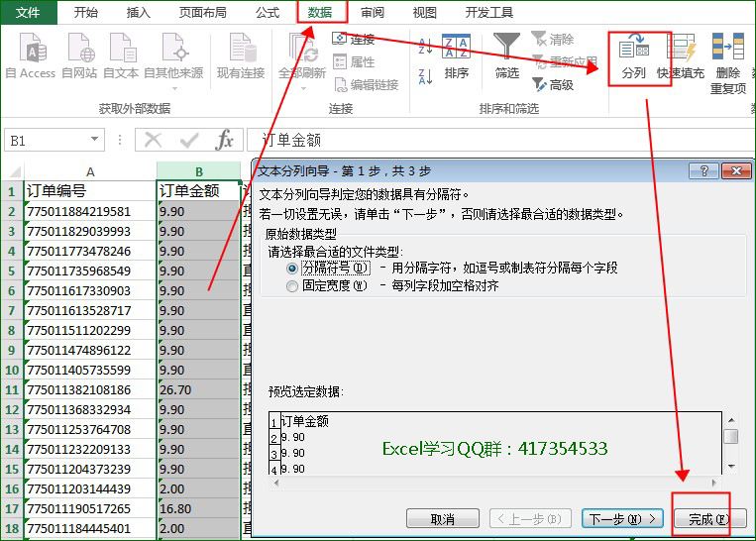Screen dimensions: 756x541
Task: Open 连接 connections command
Action: point(354,39)
